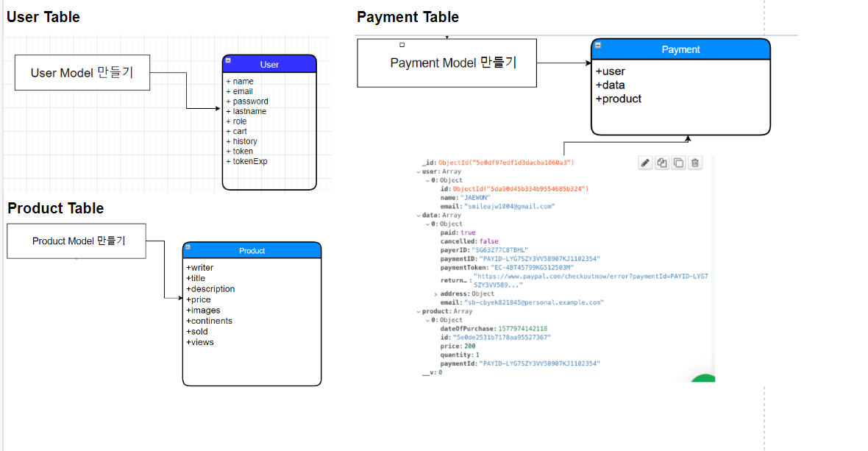Viewport: 868px width, 451px height.
Task: Select the Payment Model 만들기 shape
Action: [x=446, y=63]
